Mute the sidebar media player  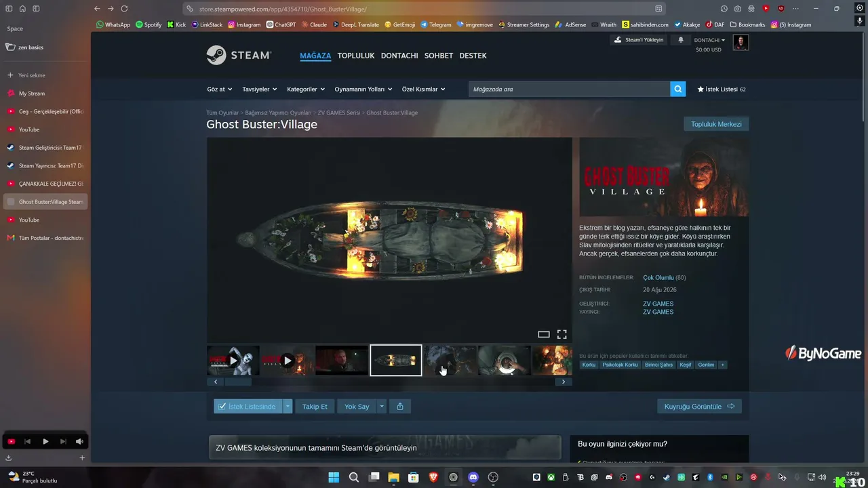tap(79, 441)
